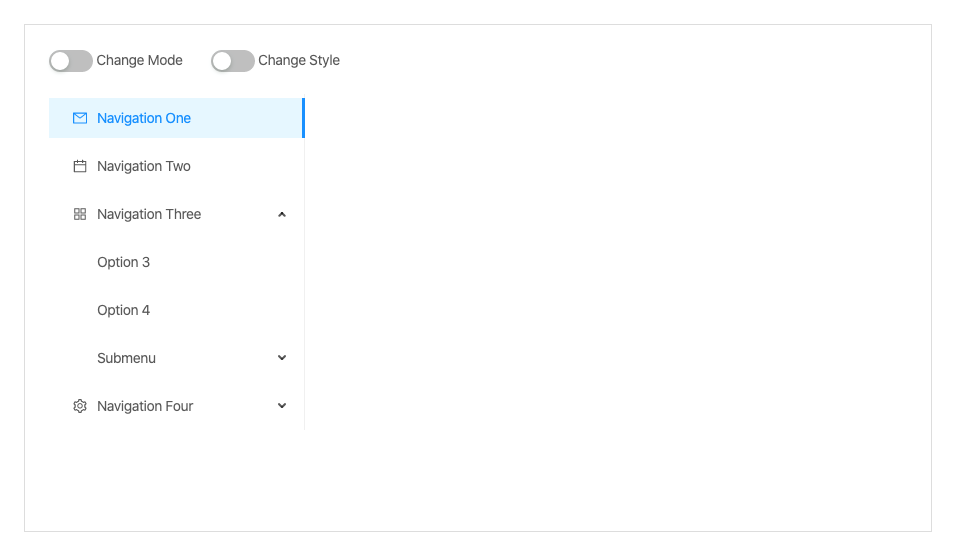
Task: Click the grid icon beside Navigation Three
Action: tap(80, 214)
